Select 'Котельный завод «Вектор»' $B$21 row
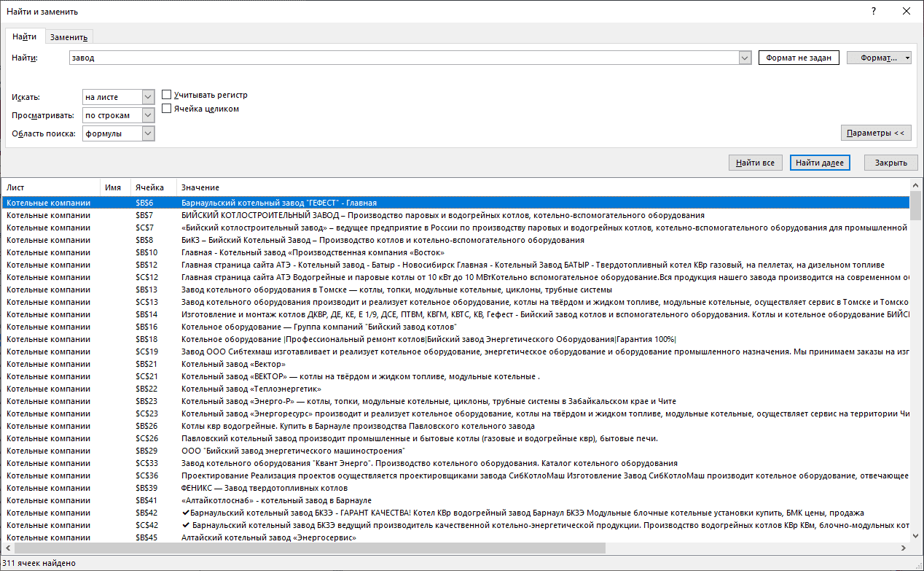Image resolution: width=924 pixels, height=571 pixels. click(455, 364)
